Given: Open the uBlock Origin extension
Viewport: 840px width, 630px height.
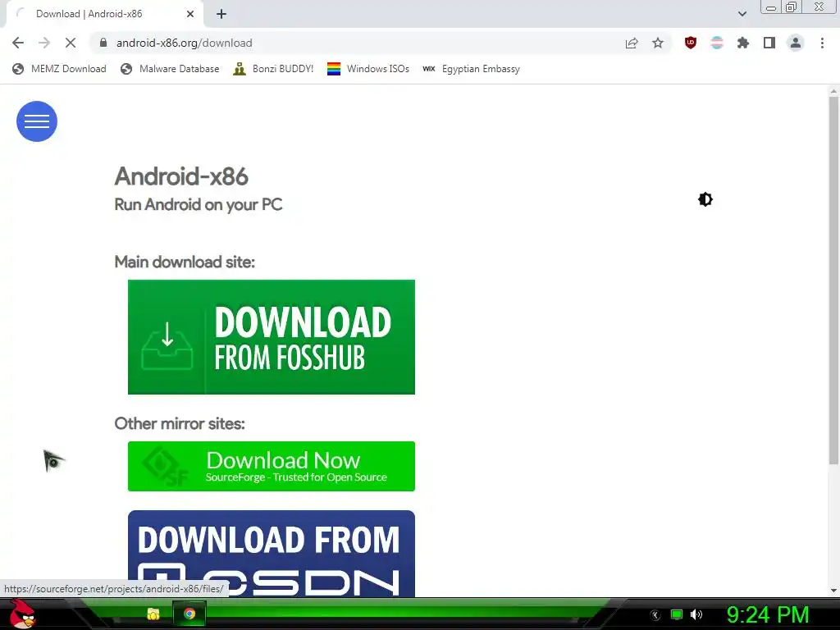Looking at the screenshot, I should [x=691, y=43].
